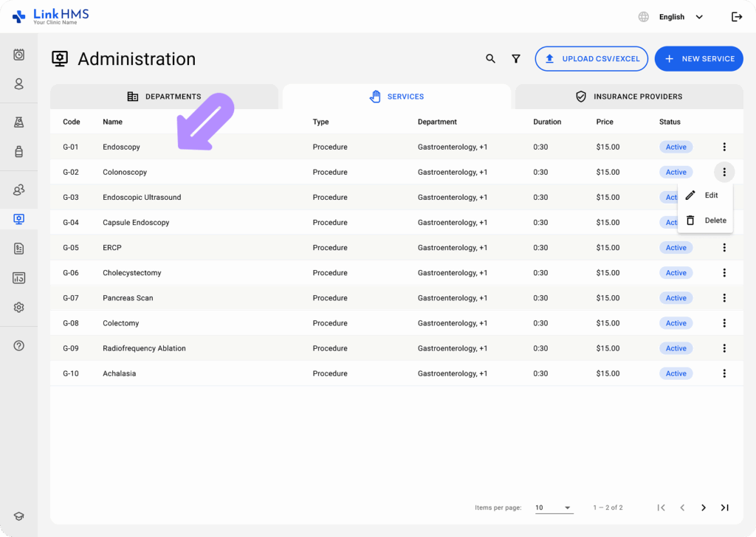This screenshot has height=537, width=756.
Task: Select the patients icon in the sidebar
Action: tap(18, 84)
